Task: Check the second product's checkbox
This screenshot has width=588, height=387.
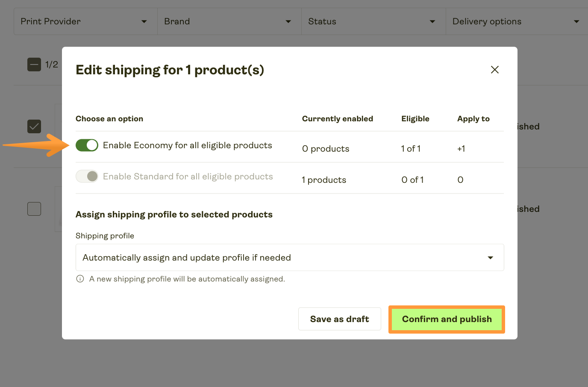Action: click(34, 208)
